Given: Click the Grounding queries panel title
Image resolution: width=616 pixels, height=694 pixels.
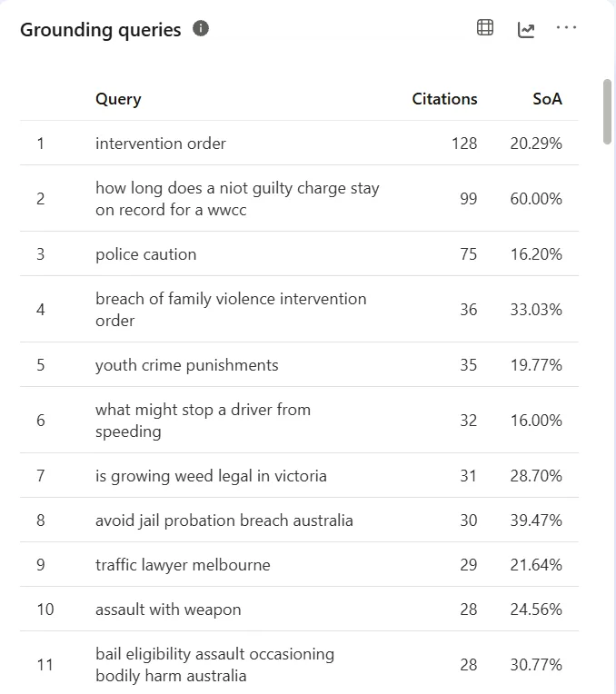Looking at the screenshot, I should click(101, 30).
